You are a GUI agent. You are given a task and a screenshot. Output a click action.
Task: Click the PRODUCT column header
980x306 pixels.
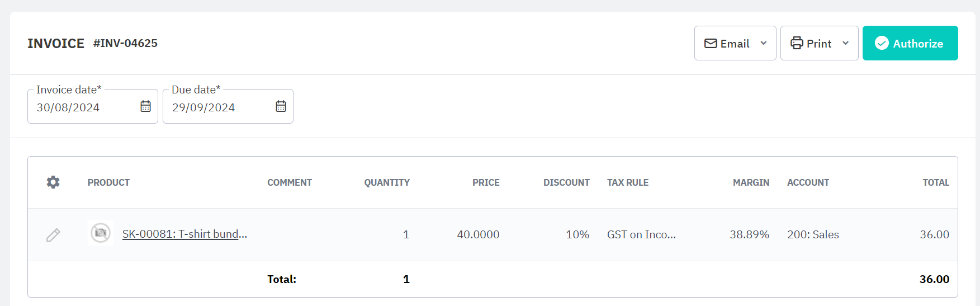click(108, 182)
